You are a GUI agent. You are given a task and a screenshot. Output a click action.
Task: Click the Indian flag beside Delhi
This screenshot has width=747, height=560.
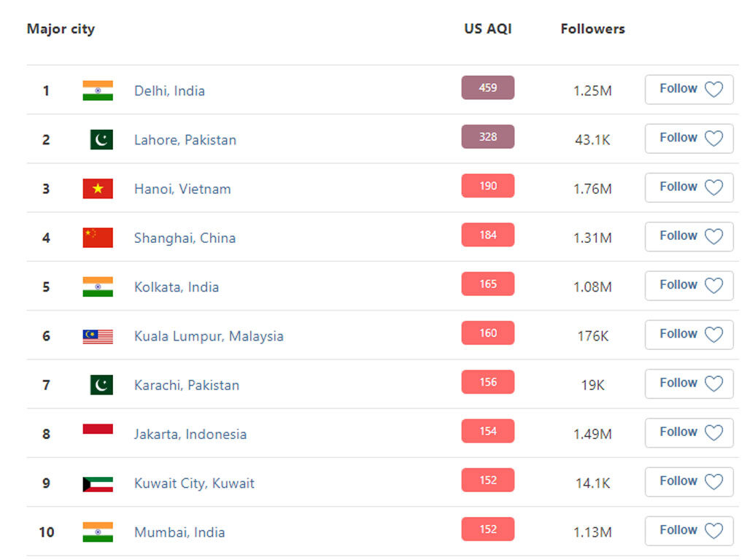98,90
